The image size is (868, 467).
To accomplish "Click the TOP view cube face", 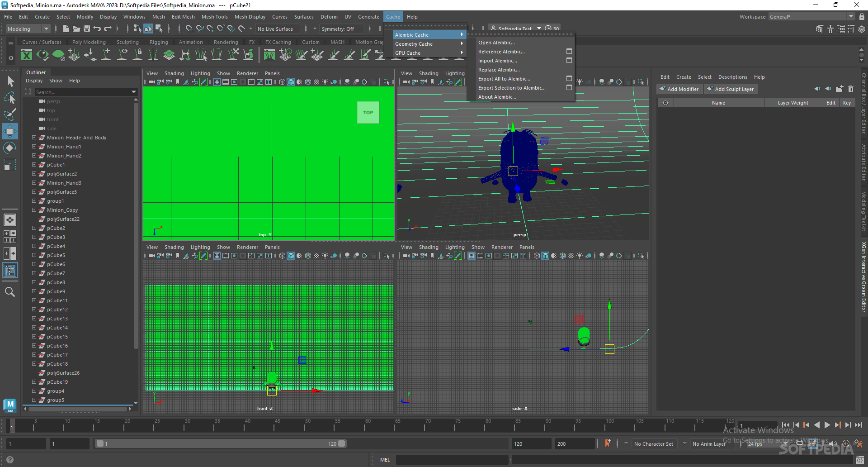I will click(368, 112).
